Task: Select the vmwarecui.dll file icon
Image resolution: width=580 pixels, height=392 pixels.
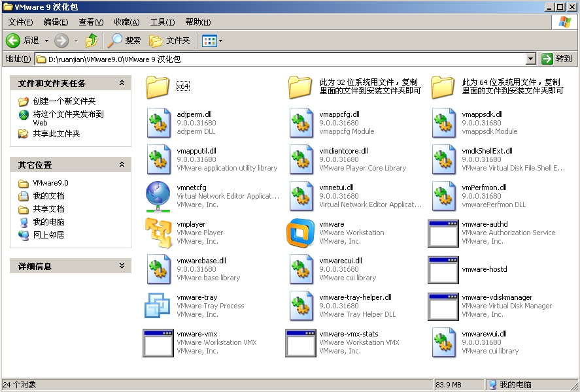Action: (301, 269)
